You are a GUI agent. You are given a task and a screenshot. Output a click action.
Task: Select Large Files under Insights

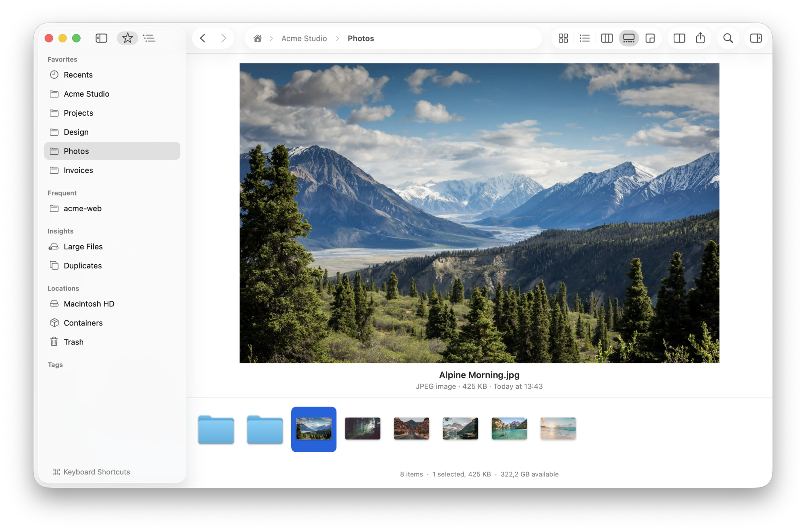(x=112, y=246)
